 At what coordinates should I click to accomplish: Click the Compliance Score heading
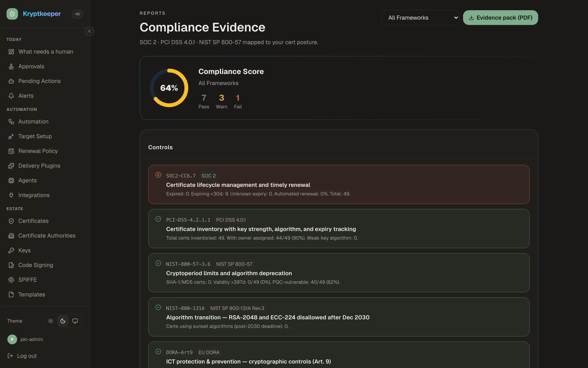pyautogui.click(x=231, y=72)
